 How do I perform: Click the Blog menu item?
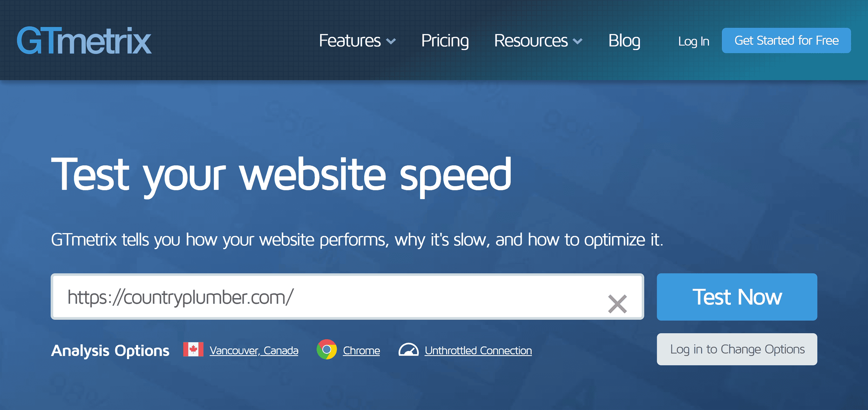[x=624, y=40]
